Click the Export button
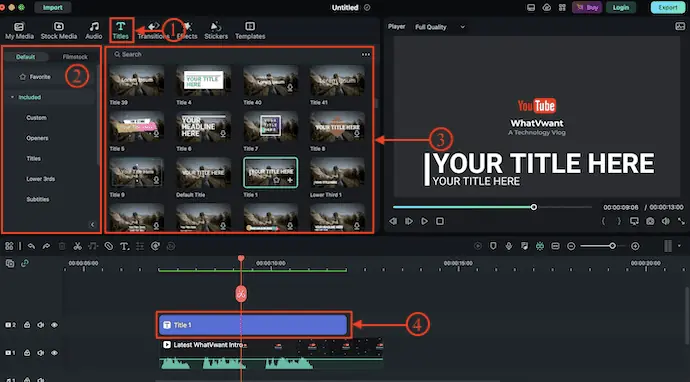This screenshot has height=382, width=690. click(668, 7)
